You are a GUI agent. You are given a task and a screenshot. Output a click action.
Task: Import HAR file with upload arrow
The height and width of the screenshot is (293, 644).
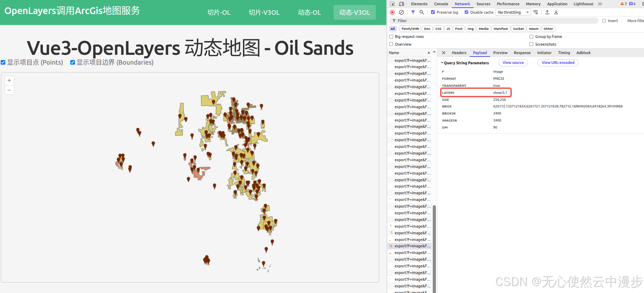tap(547, 12)
